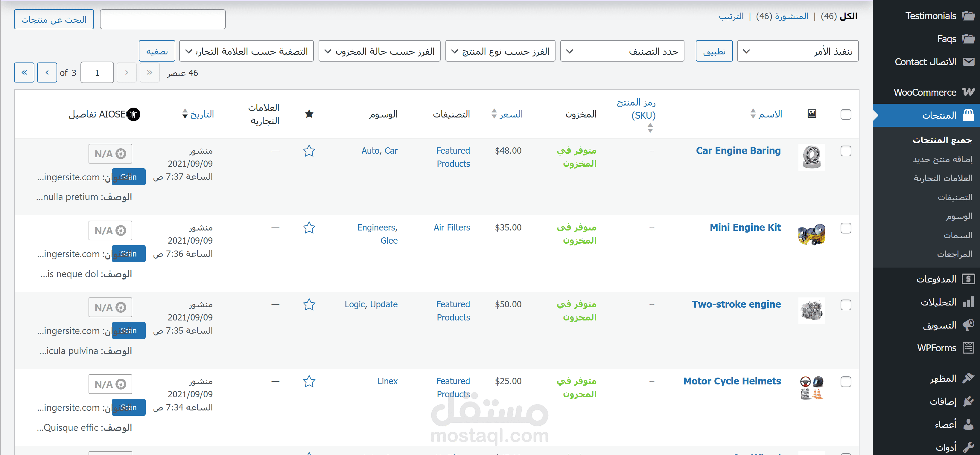Select the Car Engine Baring checkbox

pyautogui.click(x=845, y=151)
